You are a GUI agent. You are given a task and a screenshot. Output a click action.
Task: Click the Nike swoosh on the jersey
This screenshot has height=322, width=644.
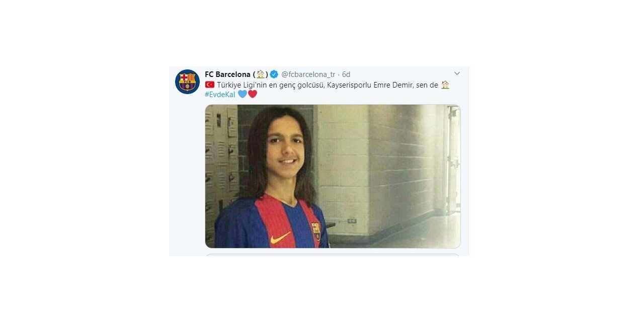click(x=280, y=237)
